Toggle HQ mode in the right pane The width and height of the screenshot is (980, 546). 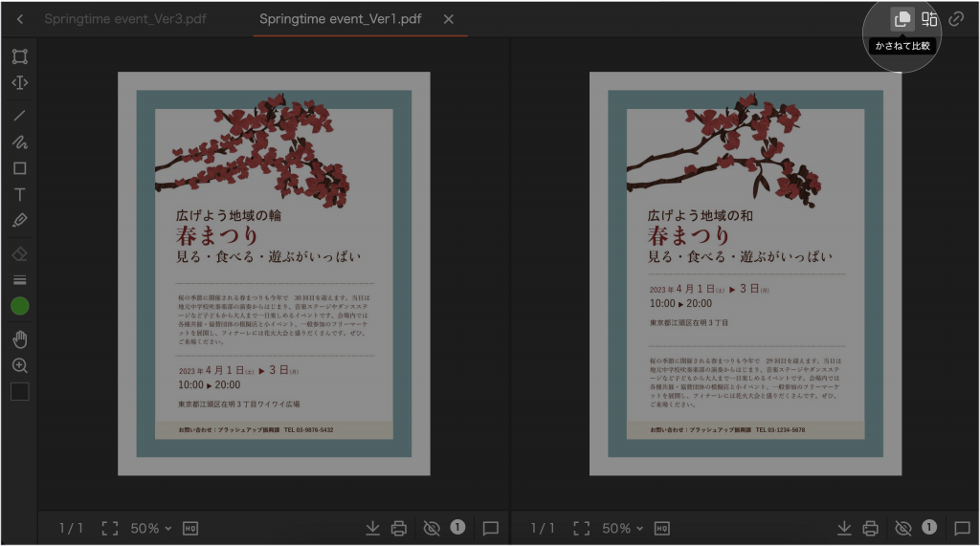click(x=662, y=529)
